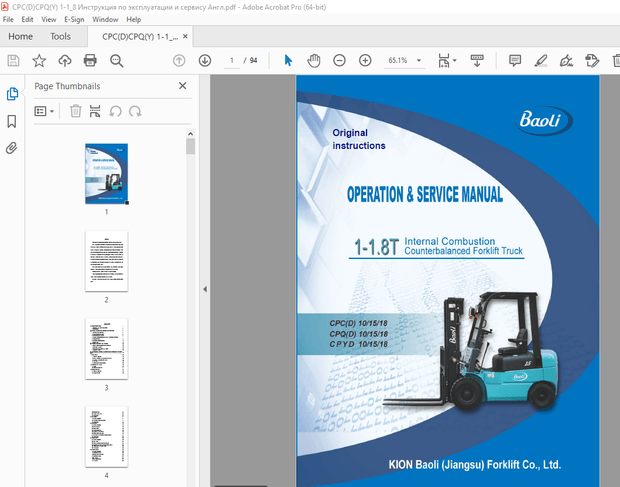
Task: Rotate page clockwise
Action: point(135,111)
